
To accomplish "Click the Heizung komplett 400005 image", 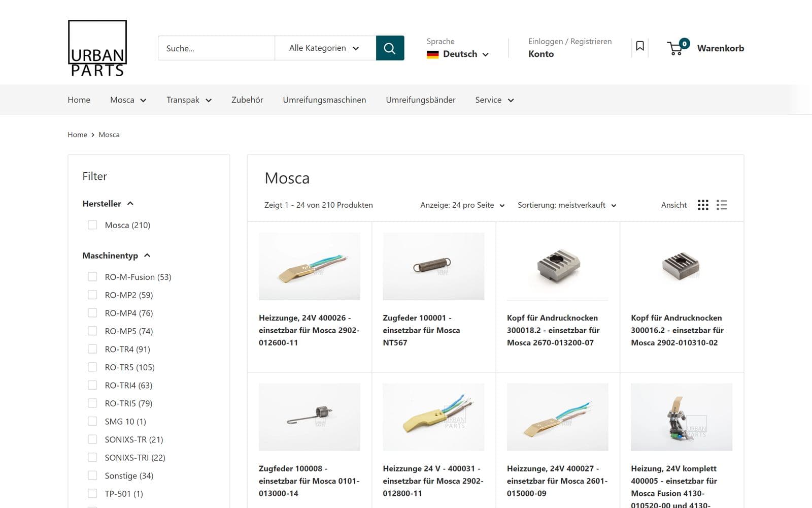I will click(x=682, y=417).
